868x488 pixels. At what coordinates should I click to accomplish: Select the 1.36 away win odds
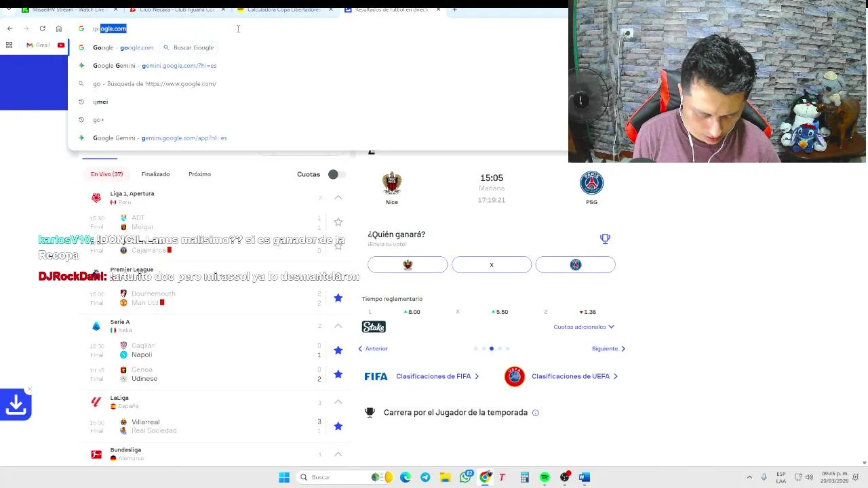click(x=587, y=312)
